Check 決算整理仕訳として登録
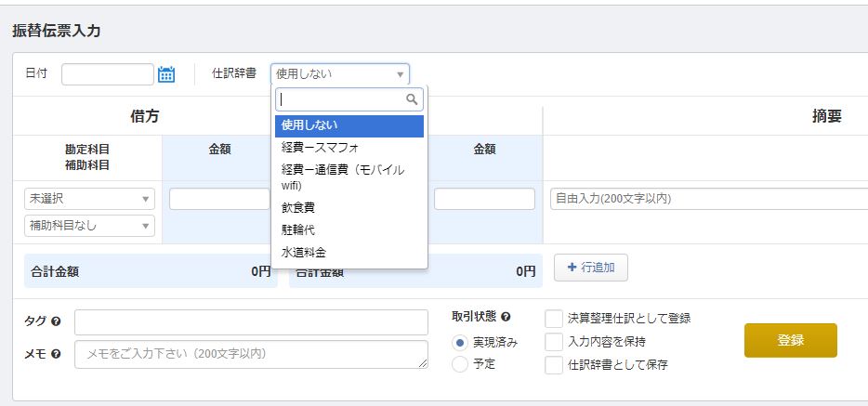This screenshot has width=868, height=406. 554,319
